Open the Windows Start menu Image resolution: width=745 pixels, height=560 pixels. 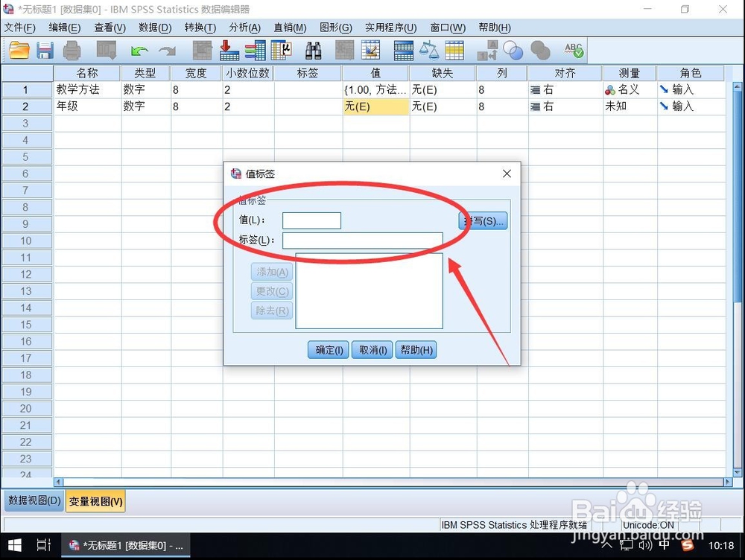point(15,545)
